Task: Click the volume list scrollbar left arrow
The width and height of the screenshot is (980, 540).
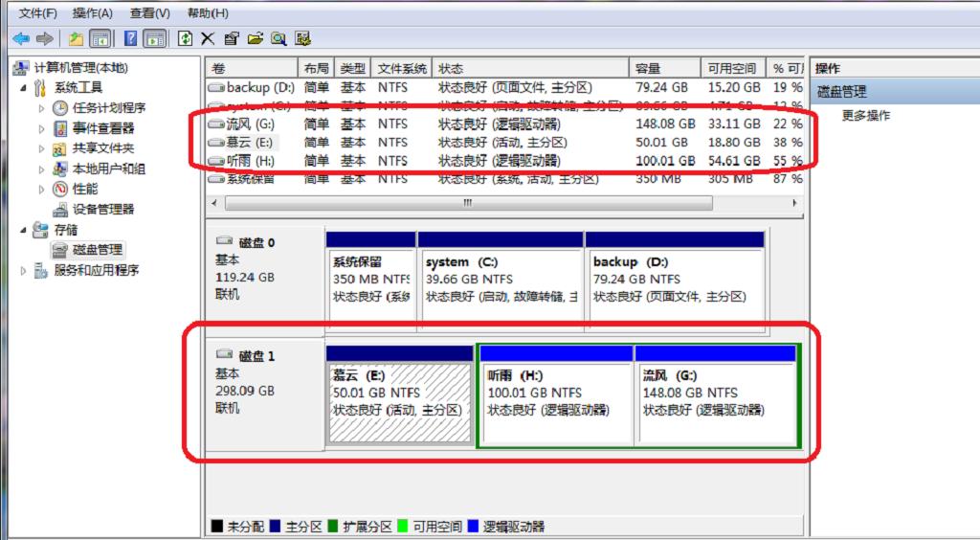Action: [215, 203]
